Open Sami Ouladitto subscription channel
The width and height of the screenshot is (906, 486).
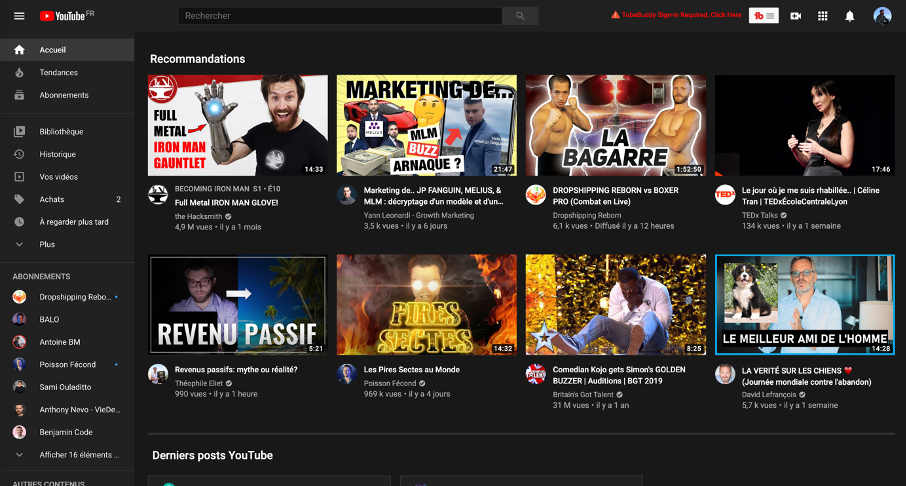pos(67,387)
